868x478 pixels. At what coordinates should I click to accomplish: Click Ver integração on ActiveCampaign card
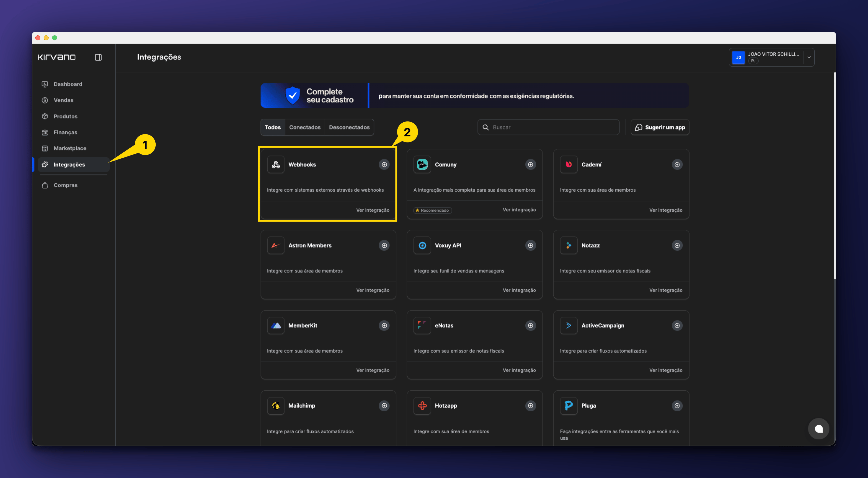[x=666, y=370]
